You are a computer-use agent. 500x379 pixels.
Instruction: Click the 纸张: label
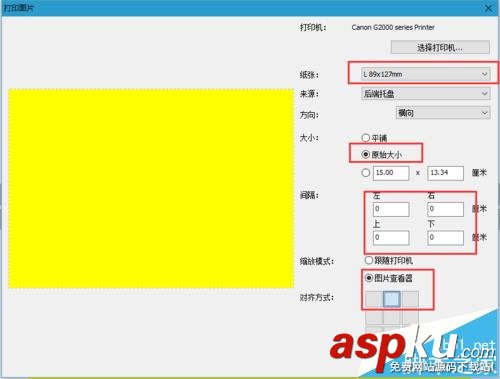point(309,75)
